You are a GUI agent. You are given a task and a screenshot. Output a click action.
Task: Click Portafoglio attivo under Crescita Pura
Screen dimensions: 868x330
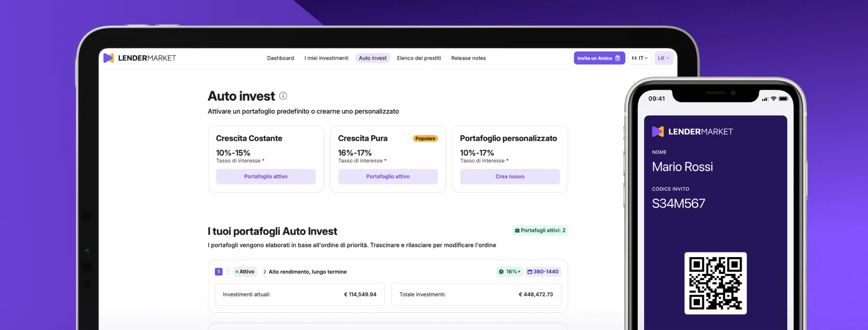coord(388,177)
